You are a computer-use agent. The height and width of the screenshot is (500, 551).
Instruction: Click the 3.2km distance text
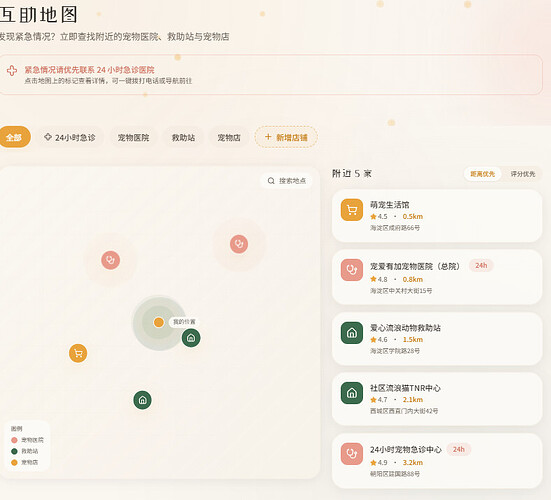pos(413,462)
